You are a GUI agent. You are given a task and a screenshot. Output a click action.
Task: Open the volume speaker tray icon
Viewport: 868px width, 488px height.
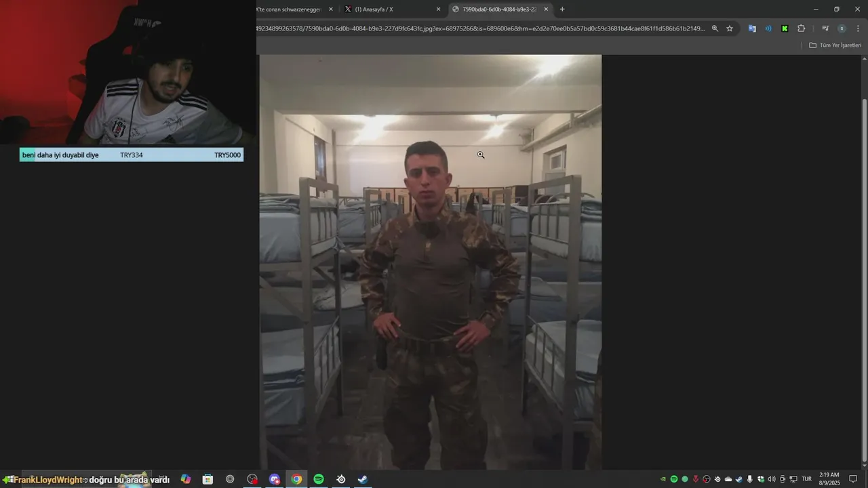(x=772, y=479)
